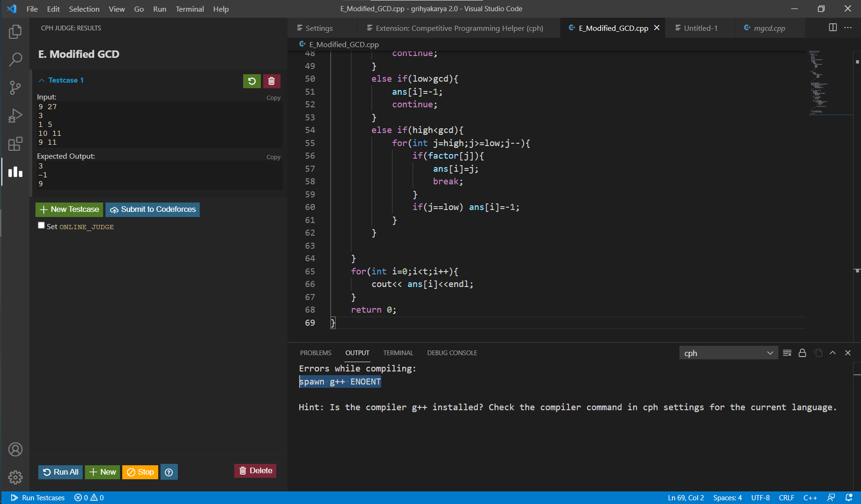861x504 pixels.
Task: Copy the Expected Output text
Action: pyautogui.click(x=273, y=157)
